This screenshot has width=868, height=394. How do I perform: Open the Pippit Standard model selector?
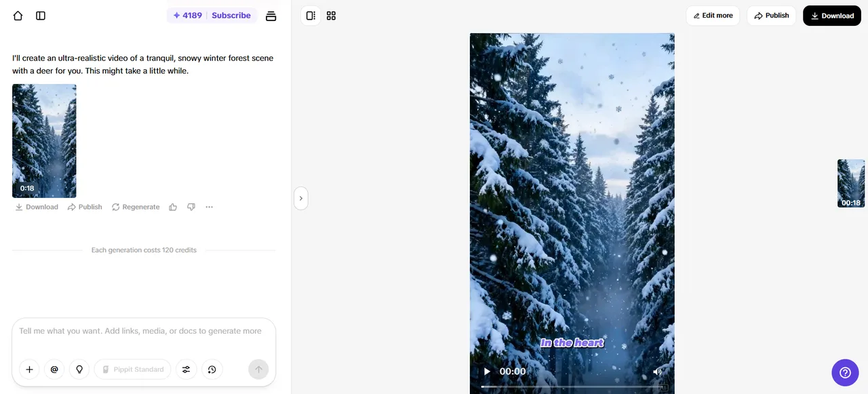(x=132, y=370)
